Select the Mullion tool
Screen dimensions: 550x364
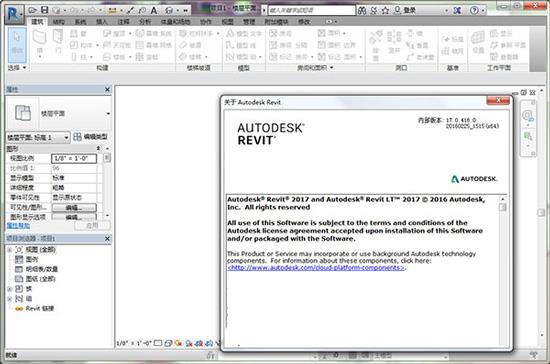[147, 57]
